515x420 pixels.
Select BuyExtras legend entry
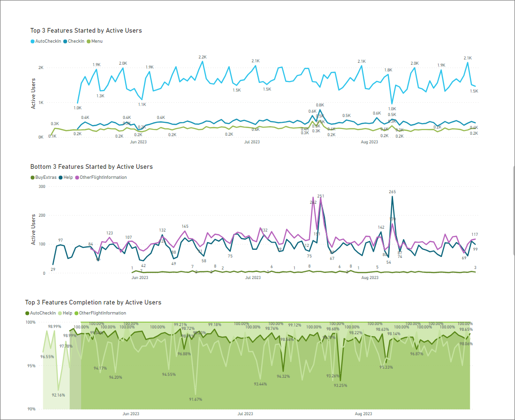click(46, 177)
